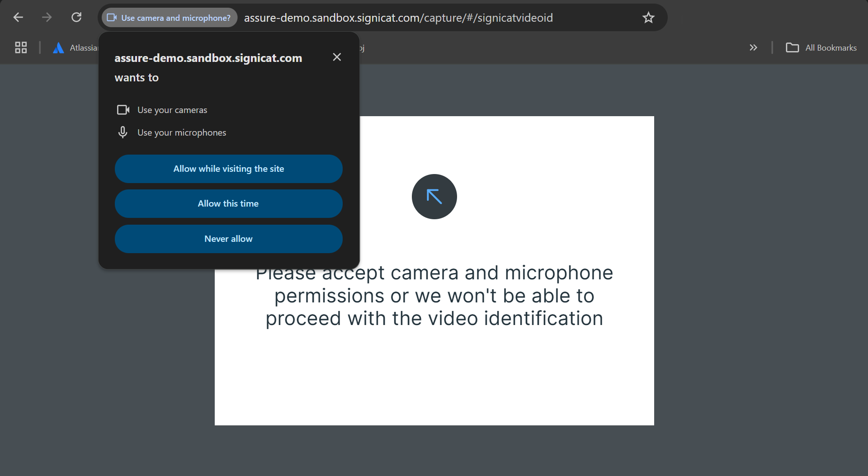This screenshot has width=868, height=476.
Task: Click the back navigation arrow
Action: (18, 17)
